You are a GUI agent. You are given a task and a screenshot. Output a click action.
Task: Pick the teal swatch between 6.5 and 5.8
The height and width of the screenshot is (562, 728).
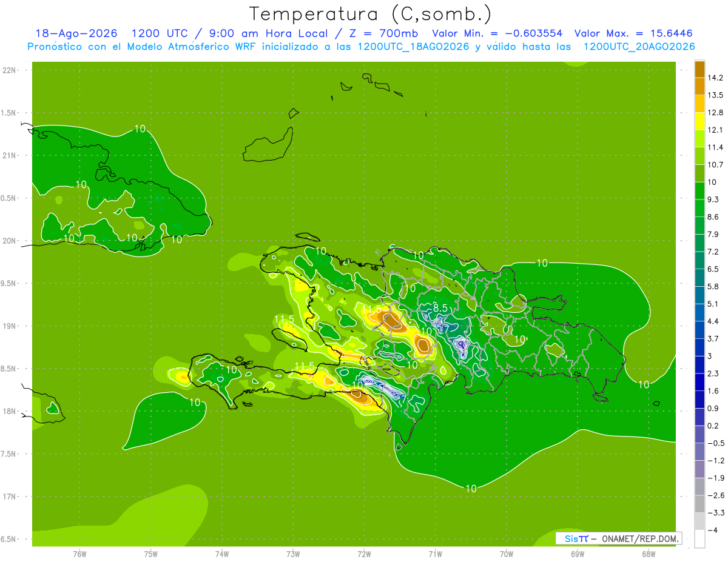pyautogui.click(x=699, y=278)
